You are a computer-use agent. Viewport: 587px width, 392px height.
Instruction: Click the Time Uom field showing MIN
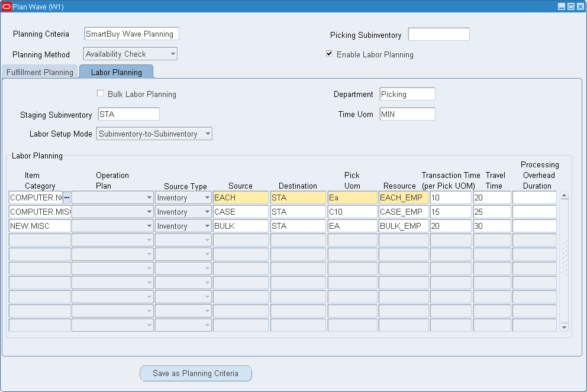point(407,114)
